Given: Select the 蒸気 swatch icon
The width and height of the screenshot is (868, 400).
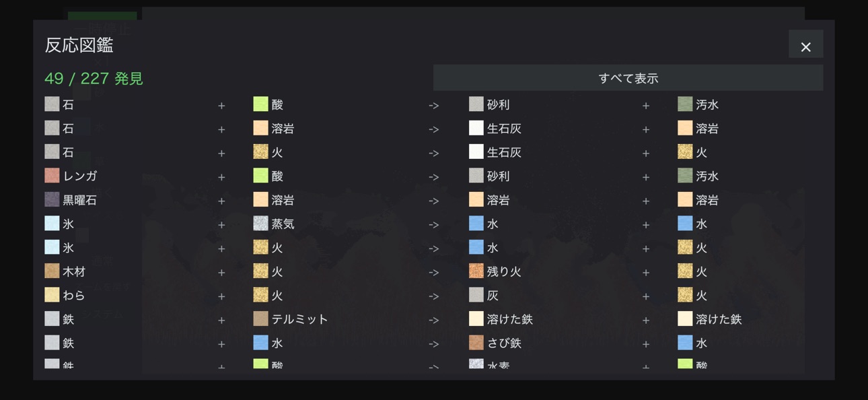Looking at the screenshot, I should [260, 224].
